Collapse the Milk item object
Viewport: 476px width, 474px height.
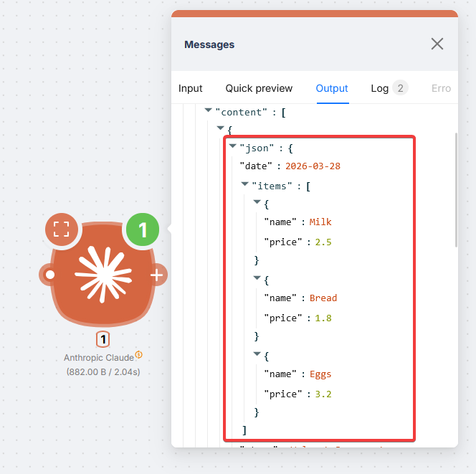click(x=257, y=203)
